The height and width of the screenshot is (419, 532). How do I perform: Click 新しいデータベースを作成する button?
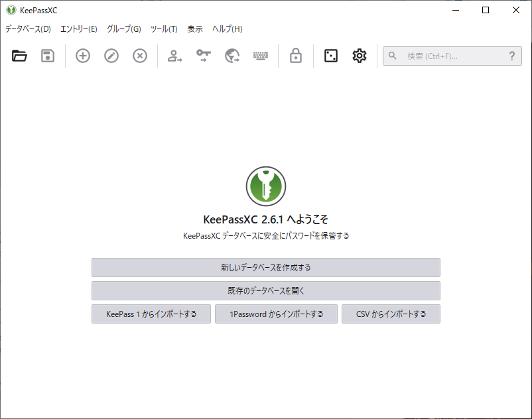266,267
